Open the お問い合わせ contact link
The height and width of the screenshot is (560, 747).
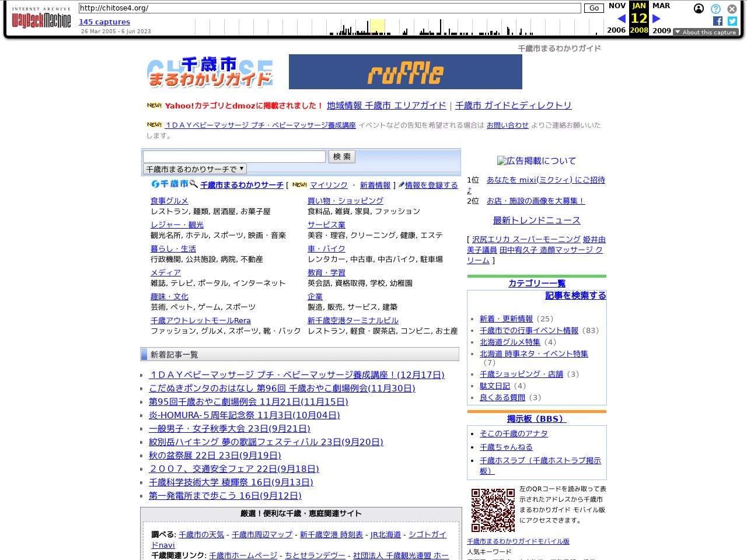(507, 125)
